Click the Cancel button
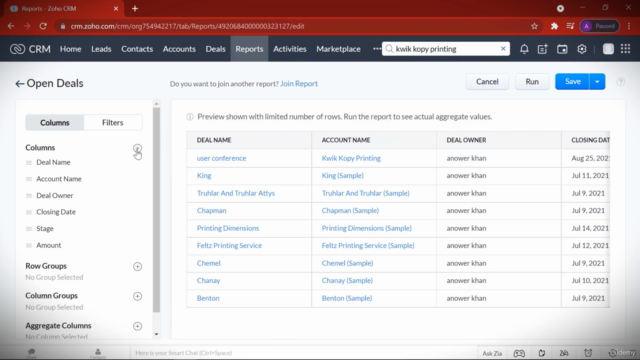 [x=487, y=82]
